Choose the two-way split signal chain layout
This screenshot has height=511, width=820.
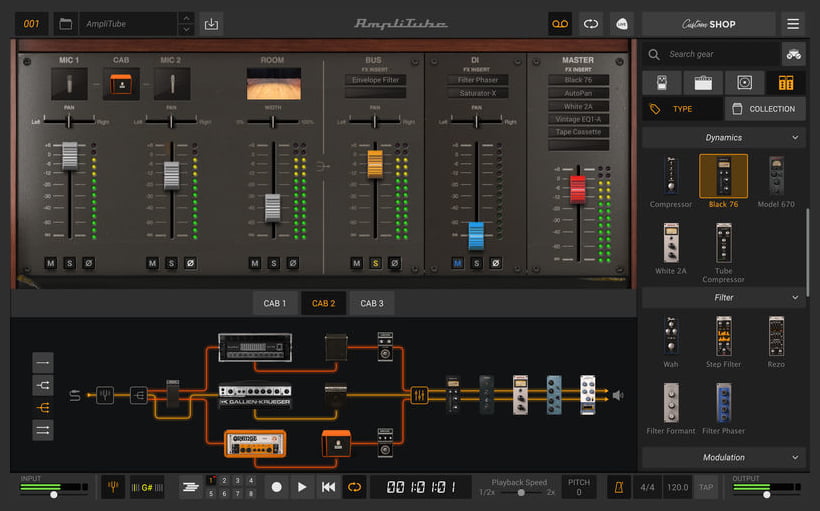(x=43, y=385)
